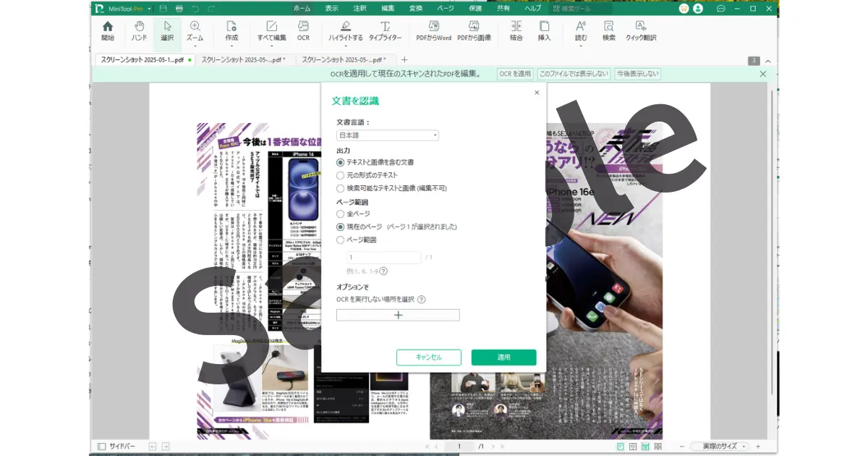Click the 結合 (Merge) icon
This screenshot has height=456, width=868.
click(x=516, y=31)
